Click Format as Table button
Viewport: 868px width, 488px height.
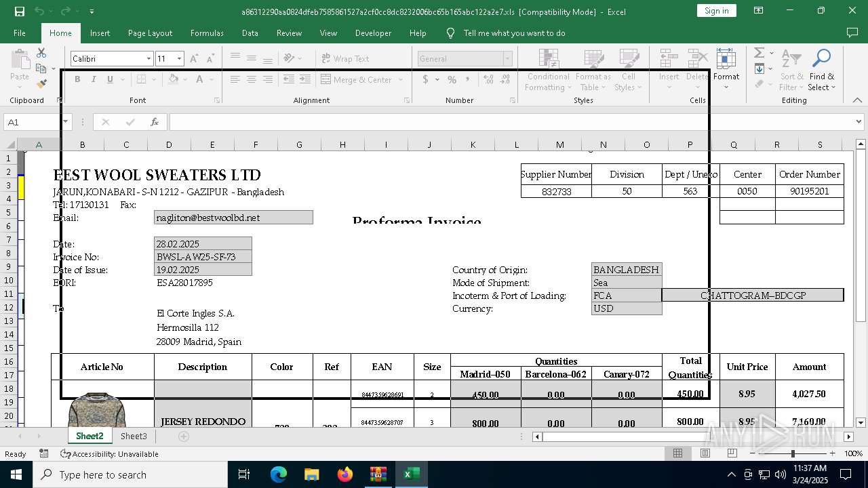(x=593, y=70)
